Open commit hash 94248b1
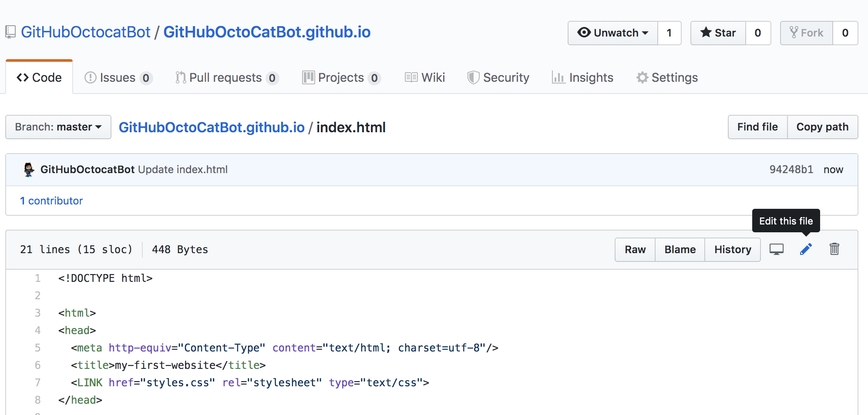The width and height of the screenshot is (868, 415). point(791,170)
